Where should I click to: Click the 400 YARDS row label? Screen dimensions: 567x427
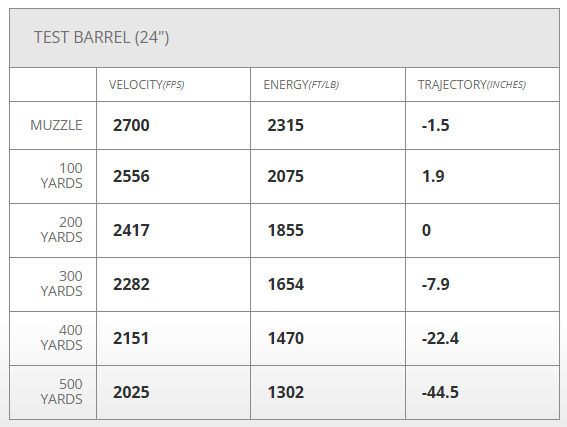(x=61, y=338)
